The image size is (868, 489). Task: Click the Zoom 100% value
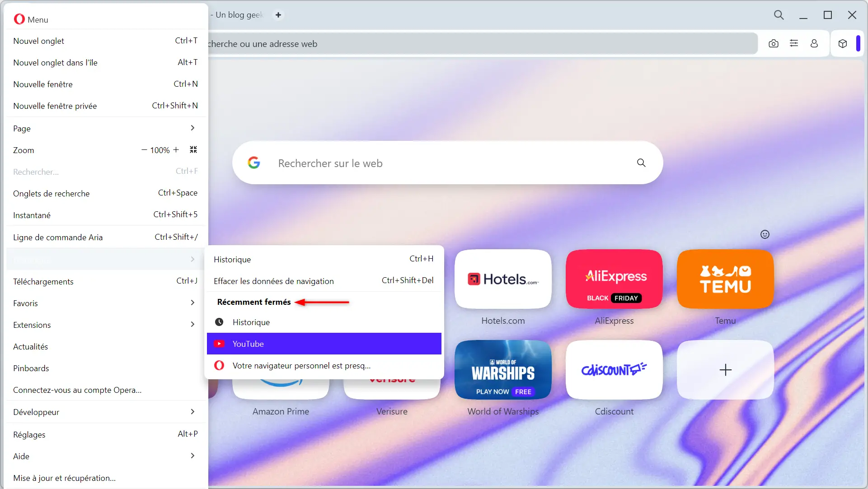point(160,150)
